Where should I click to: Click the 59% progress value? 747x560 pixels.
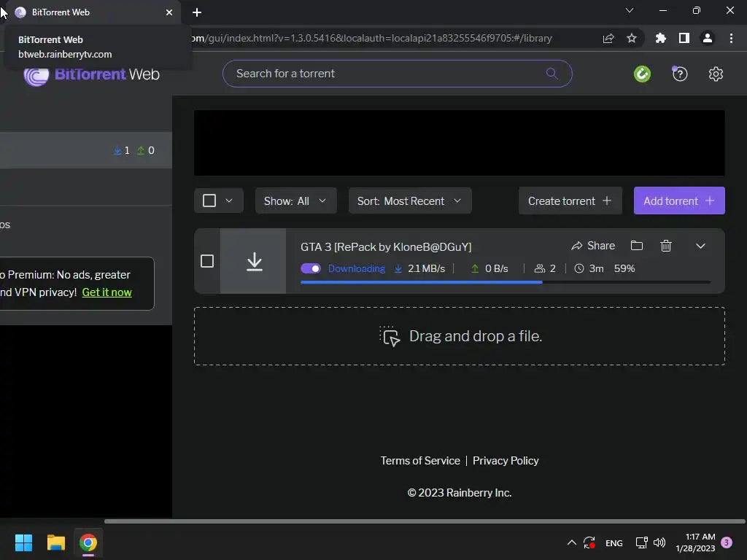pos(624,268)
